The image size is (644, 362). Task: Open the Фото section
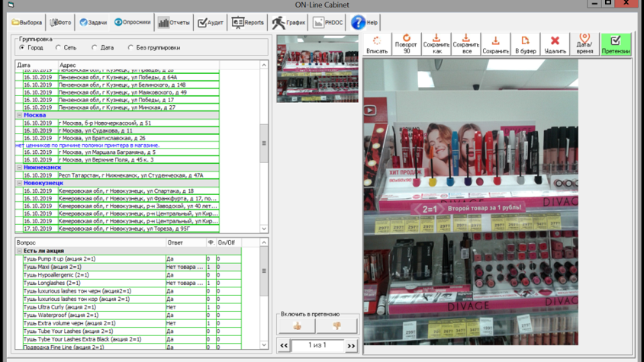click(x=60, y=22)
